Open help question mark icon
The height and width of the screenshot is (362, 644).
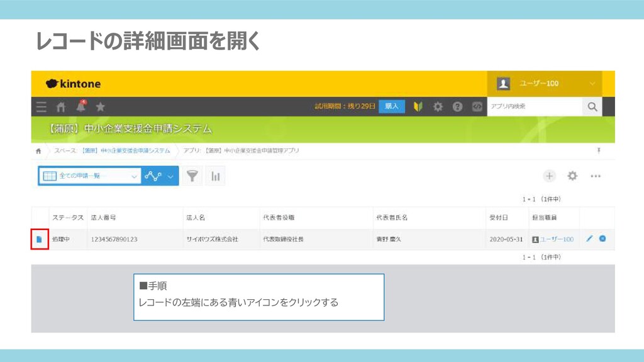pos(457,107)
